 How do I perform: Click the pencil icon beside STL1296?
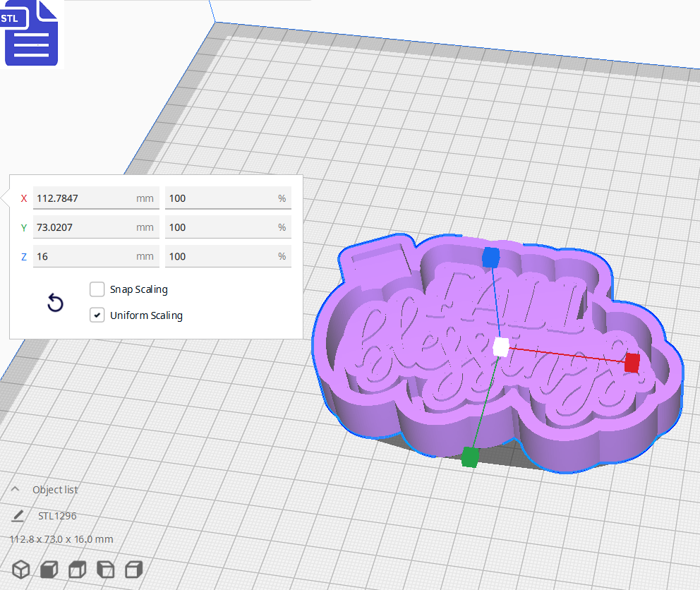[18, 516]
